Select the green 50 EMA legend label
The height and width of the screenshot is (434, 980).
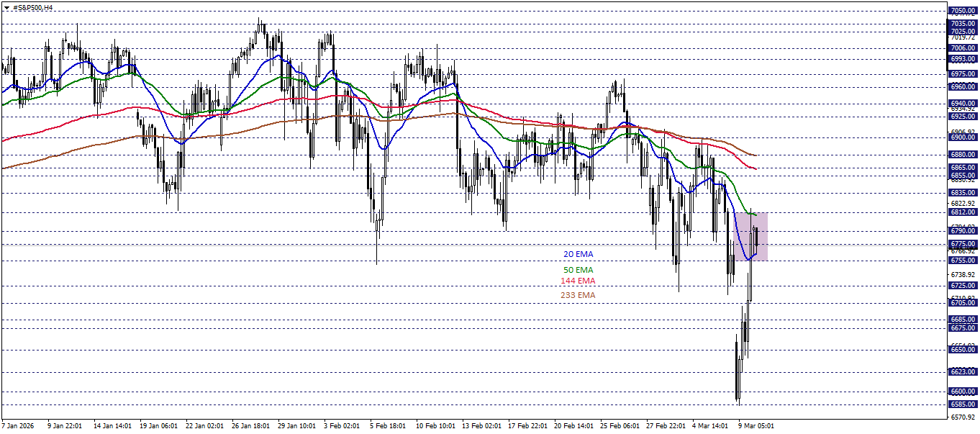coord(578,268)
